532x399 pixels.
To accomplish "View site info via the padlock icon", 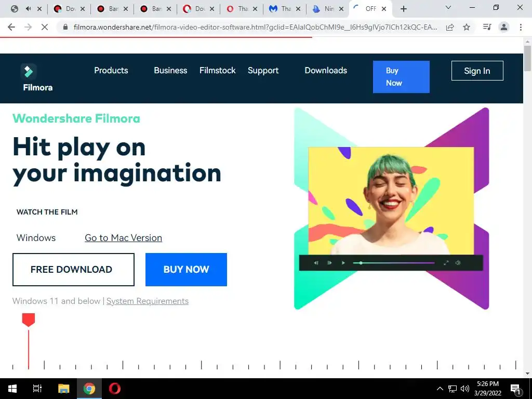I will pyautogui.click(x=66, y=27).
